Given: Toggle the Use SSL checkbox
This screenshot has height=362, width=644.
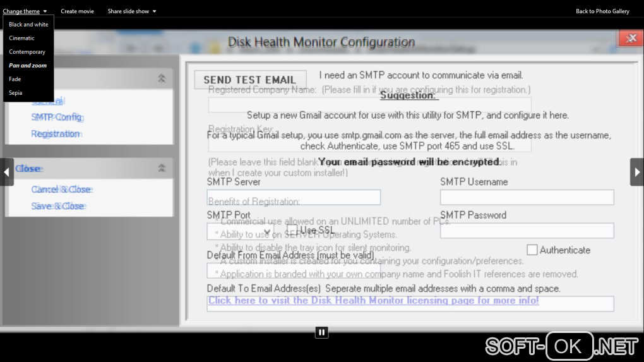Looking at the screenshot, I should [292, 230].
